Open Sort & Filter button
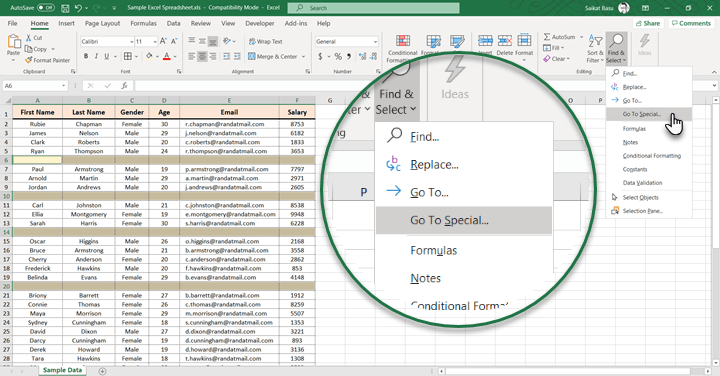The height and width of the screenshot is (376, 720). tap(595, 49)
